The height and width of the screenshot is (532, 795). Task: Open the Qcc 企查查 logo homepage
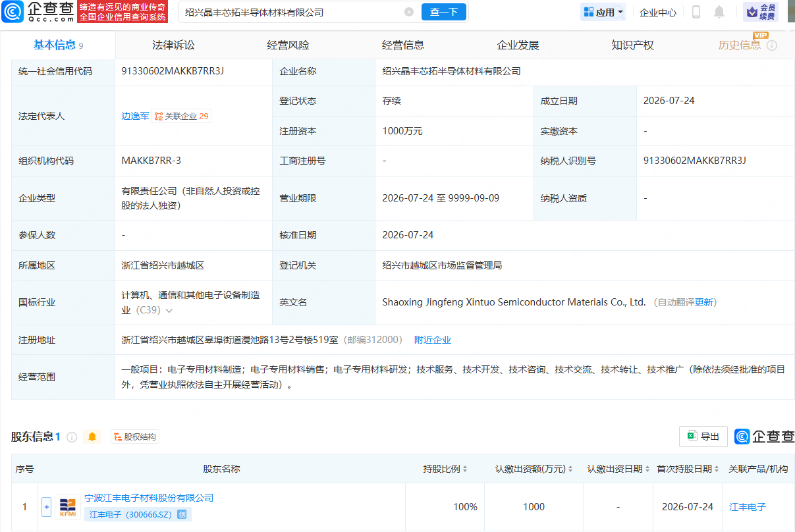point(37,12)
